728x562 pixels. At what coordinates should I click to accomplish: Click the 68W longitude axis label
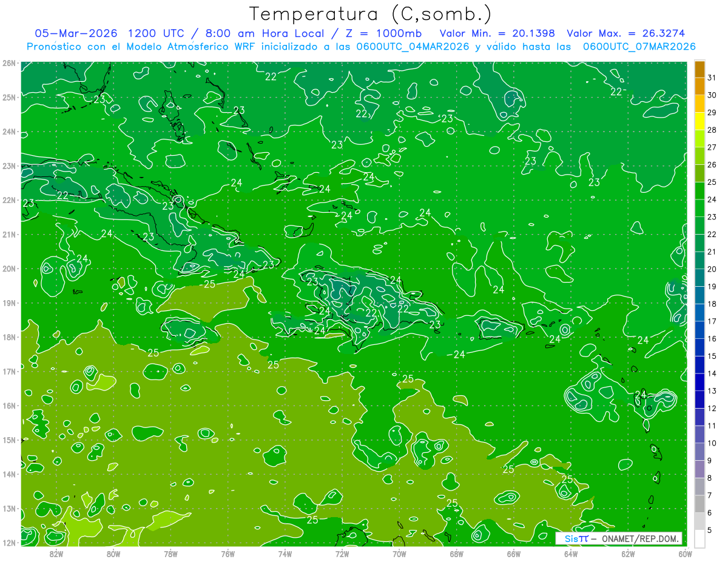456,554
